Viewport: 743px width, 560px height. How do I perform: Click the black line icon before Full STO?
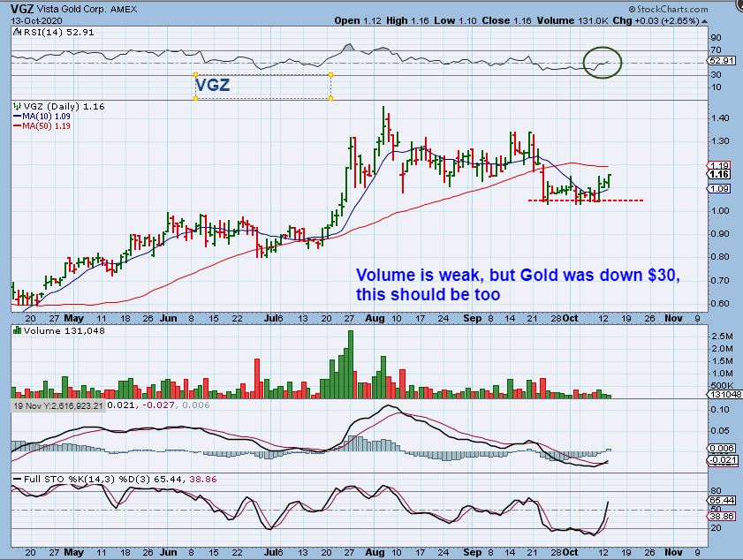pyautogui.click(x=17, y=480)
